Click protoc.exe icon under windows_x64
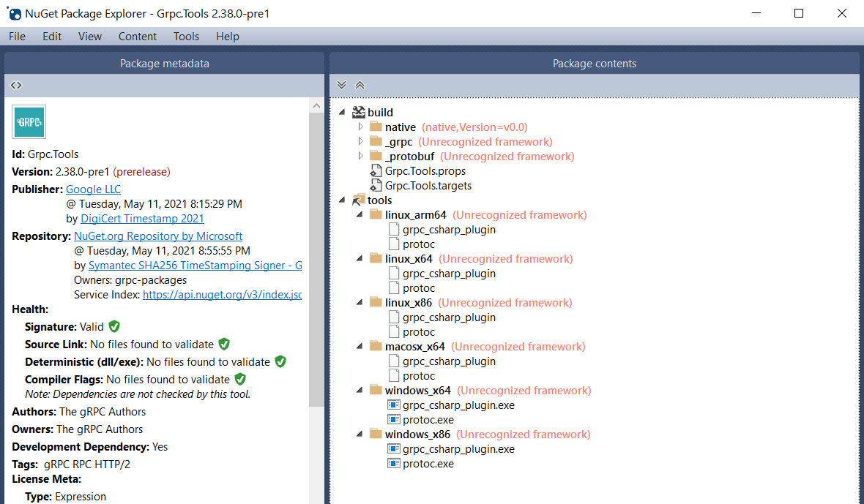The width and height of the screenshot is (864, 504). pos(395,419)
